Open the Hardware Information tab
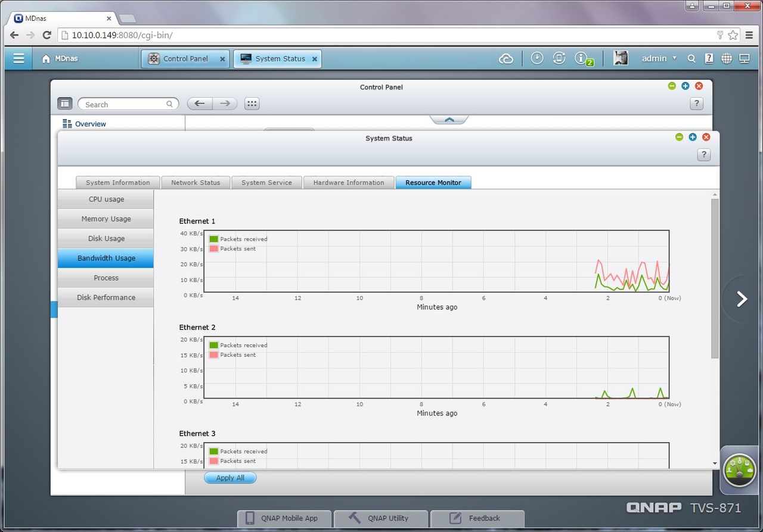763x532 pixels. [349, 182]
